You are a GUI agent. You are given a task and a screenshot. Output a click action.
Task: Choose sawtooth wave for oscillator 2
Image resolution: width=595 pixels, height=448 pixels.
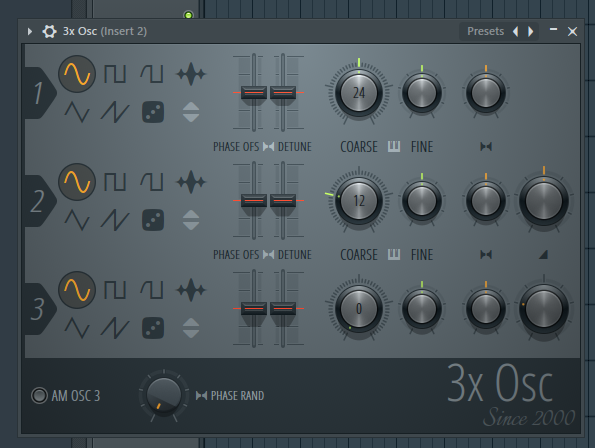[115, 220]
